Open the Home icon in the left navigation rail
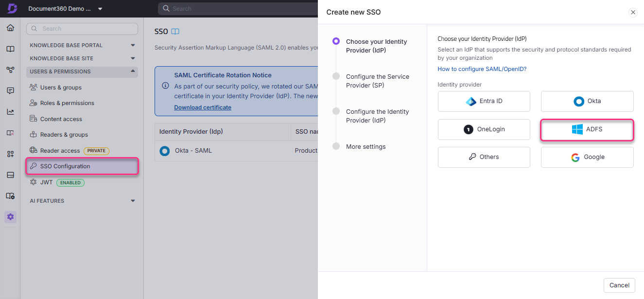The image size is (644, 299). pyautogui.click(x=10, y=28)
